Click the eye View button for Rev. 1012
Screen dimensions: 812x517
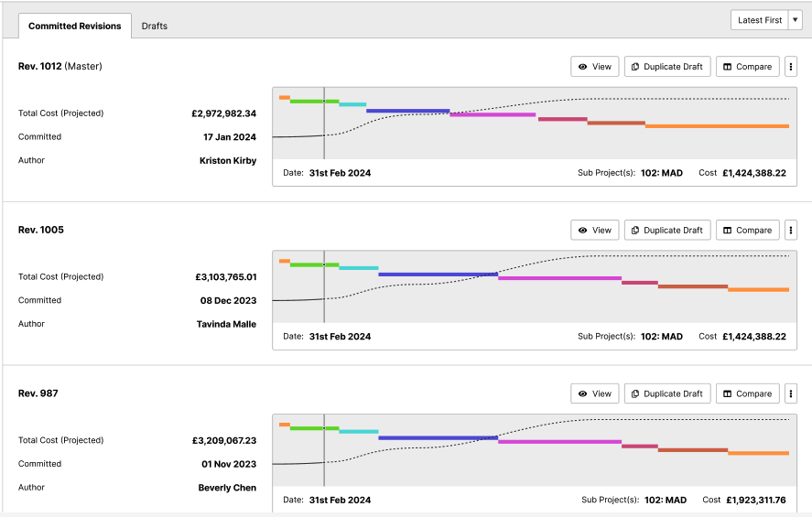click(x=594, y=67)
